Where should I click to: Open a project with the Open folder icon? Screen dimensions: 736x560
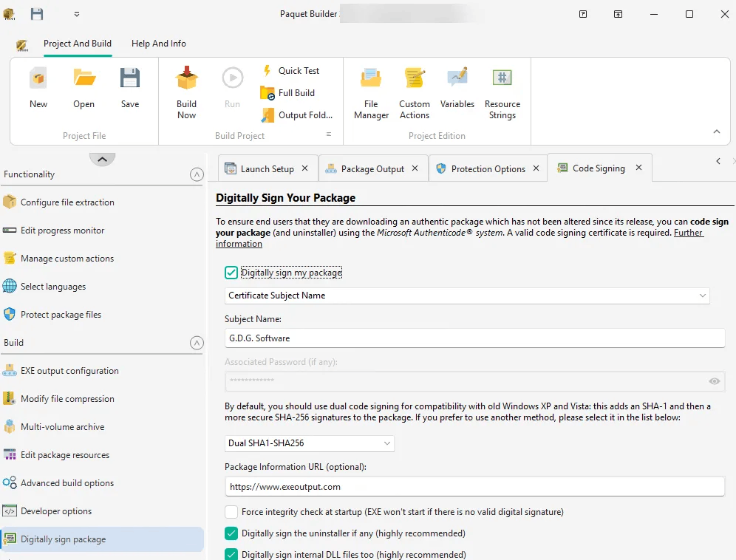84,78
